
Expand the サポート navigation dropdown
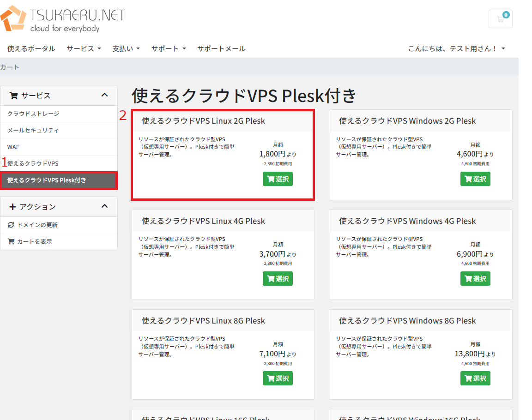(x=169, y=49)
